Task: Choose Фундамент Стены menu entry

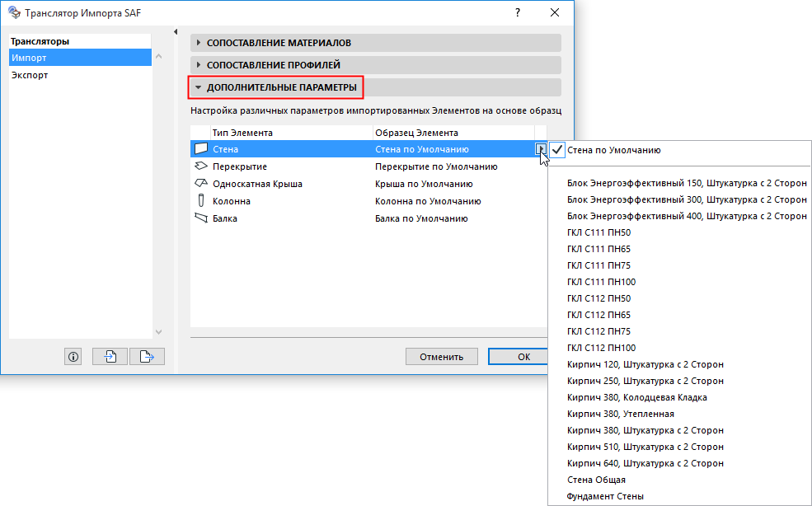Action: click(679, 496)
